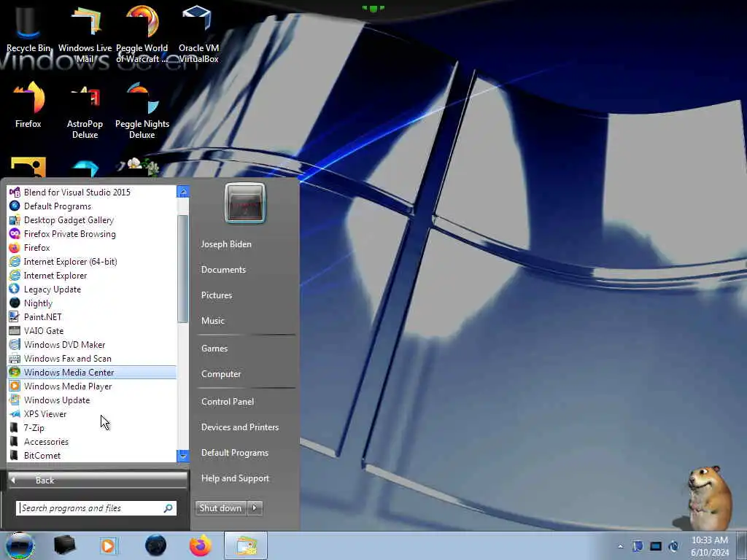Launch Peggle Nights Deluxe shortcut
Image resolution: width=747 pixels, height=560 pixels.
(142, 111)
